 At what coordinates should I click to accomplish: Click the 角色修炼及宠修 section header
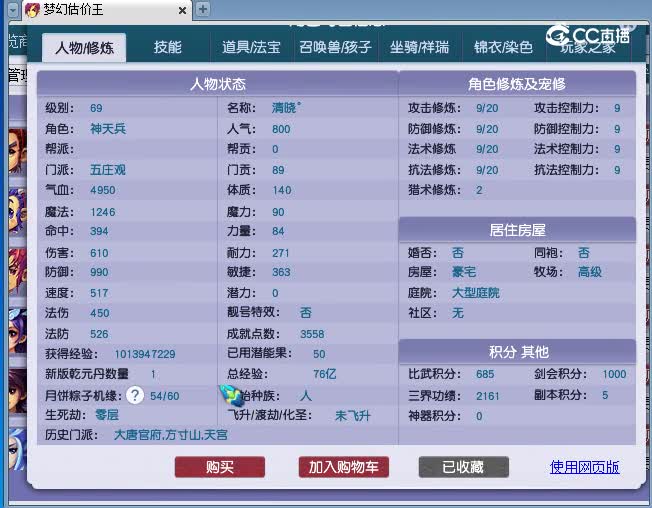[x=517, y=84]
